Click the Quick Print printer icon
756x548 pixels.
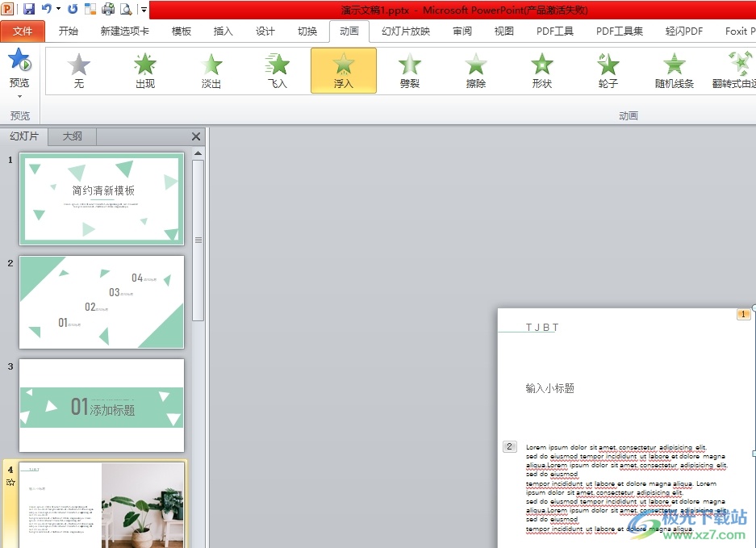(107, 9)
